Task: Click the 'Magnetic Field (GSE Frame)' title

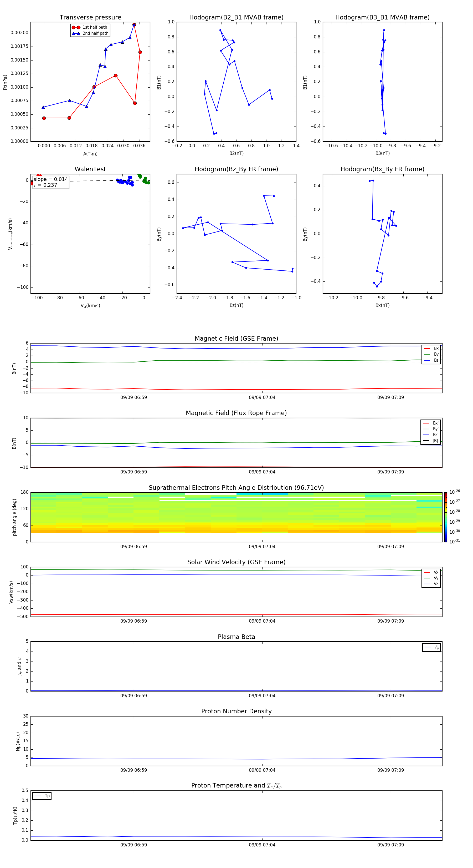Action: [x=236, y=339]
